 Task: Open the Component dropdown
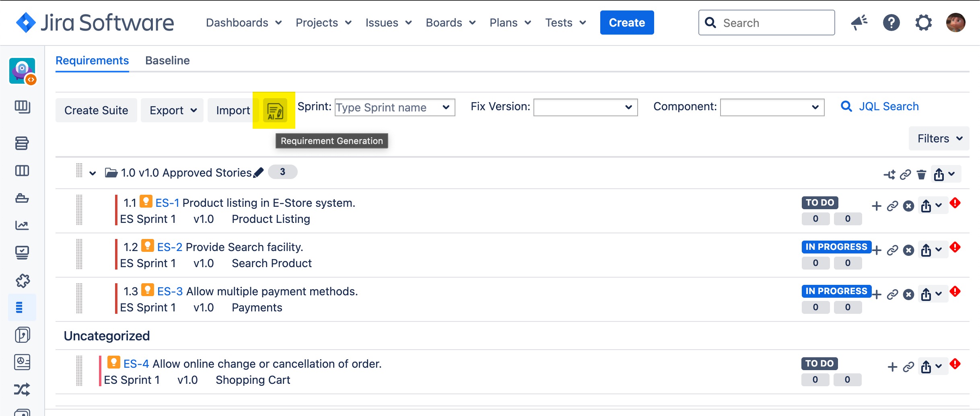coord(772,107)
